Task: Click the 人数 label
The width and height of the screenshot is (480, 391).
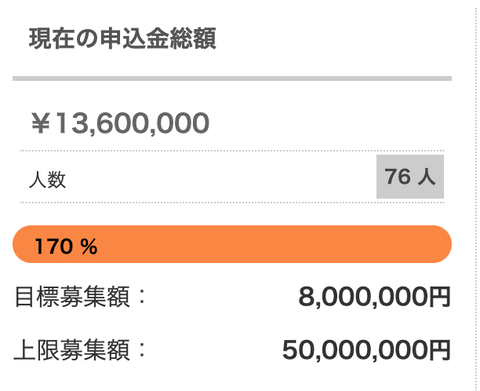Action: pyautogui.click(x=47, y=180)
